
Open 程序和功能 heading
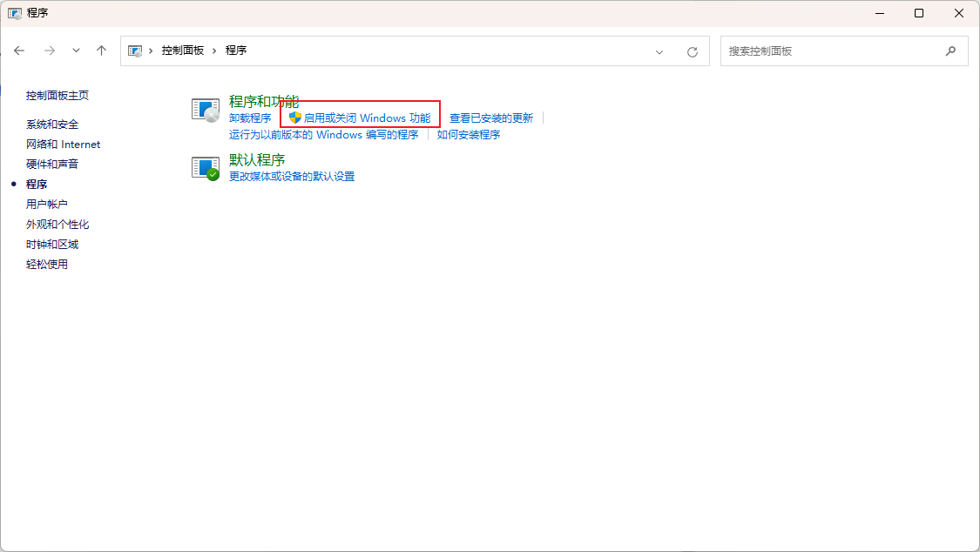(x=264, y=101)
